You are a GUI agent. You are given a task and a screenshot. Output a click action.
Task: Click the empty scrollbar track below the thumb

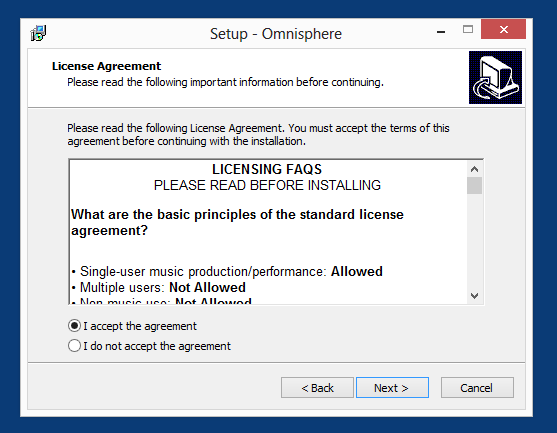(474, 241)
